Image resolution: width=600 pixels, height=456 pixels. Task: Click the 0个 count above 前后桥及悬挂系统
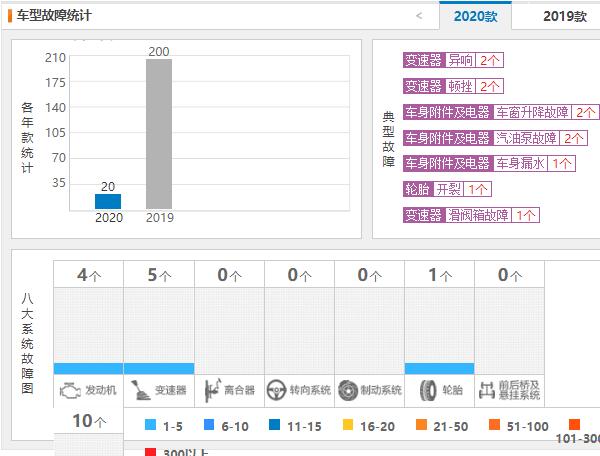510,275
